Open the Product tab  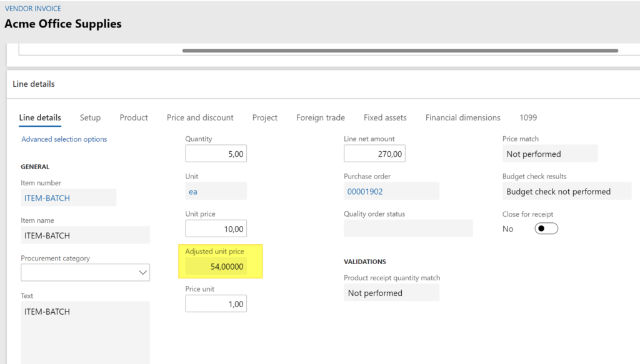point(133,117)
